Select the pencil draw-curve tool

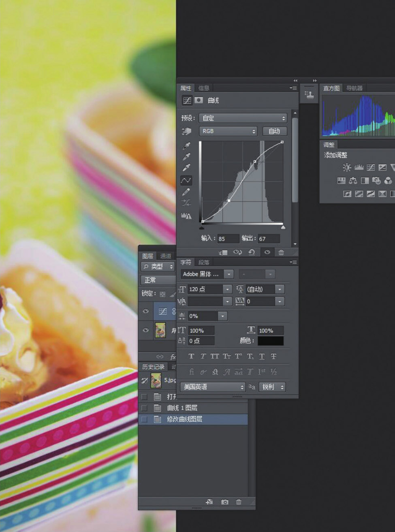tap(186, 192)
